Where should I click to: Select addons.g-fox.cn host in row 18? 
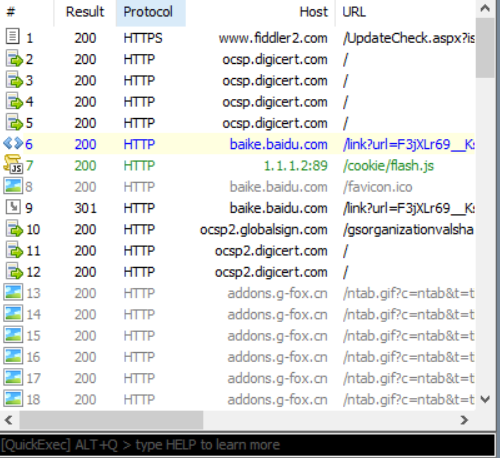click(277, 400)
